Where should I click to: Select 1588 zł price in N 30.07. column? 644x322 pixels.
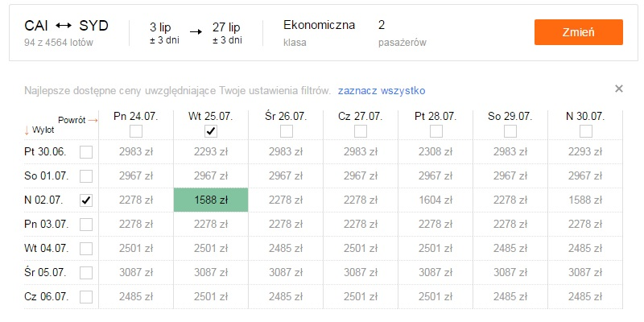[x=585, y=200]
